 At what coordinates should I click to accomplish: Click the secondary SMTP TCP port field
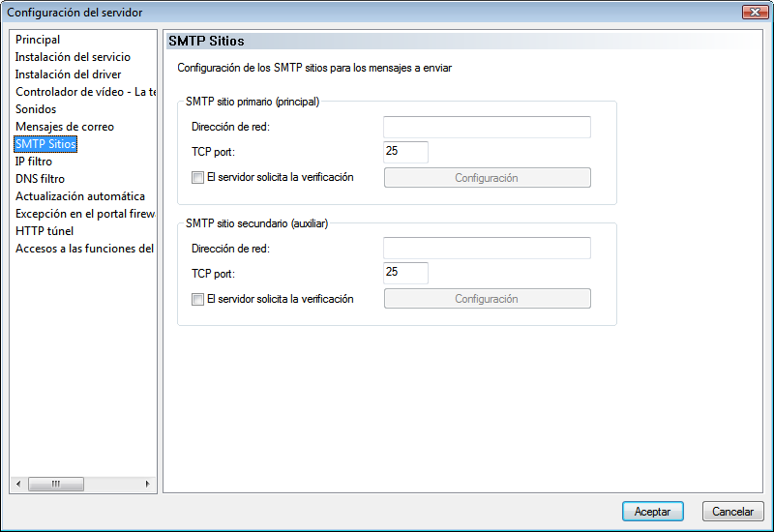coord(405,273)
